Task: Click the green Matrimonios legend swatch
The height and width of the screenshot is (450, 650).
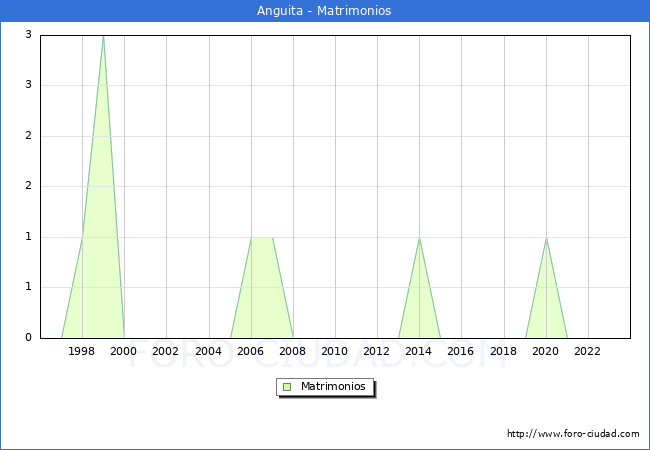Action: (287, 387)
